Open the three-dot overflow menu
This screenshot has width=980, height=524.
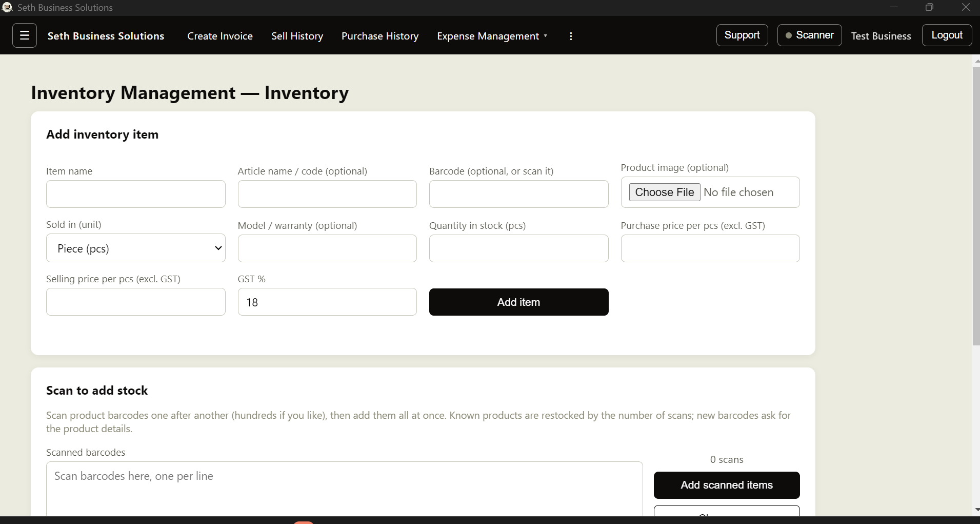coord(571,36)
